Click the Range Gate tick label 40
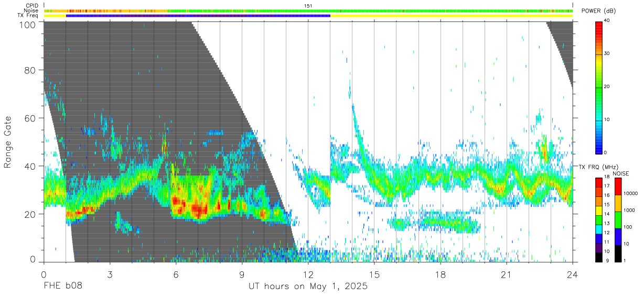The width and height of the screenshot is (644, 297). pyautogui.click(x=30, y=166)
